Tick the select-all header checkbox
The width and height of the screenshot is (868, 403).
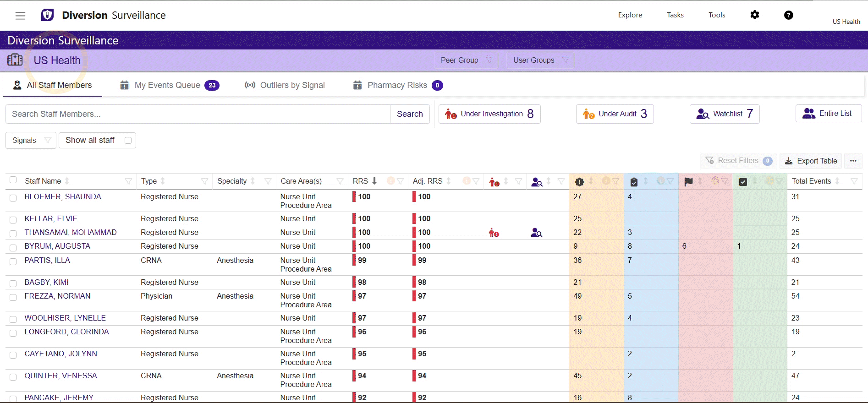[13, 180]
